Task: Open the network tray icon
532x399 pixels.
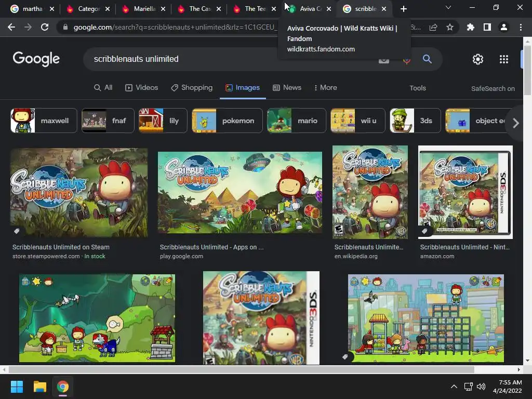Action: 469,387
